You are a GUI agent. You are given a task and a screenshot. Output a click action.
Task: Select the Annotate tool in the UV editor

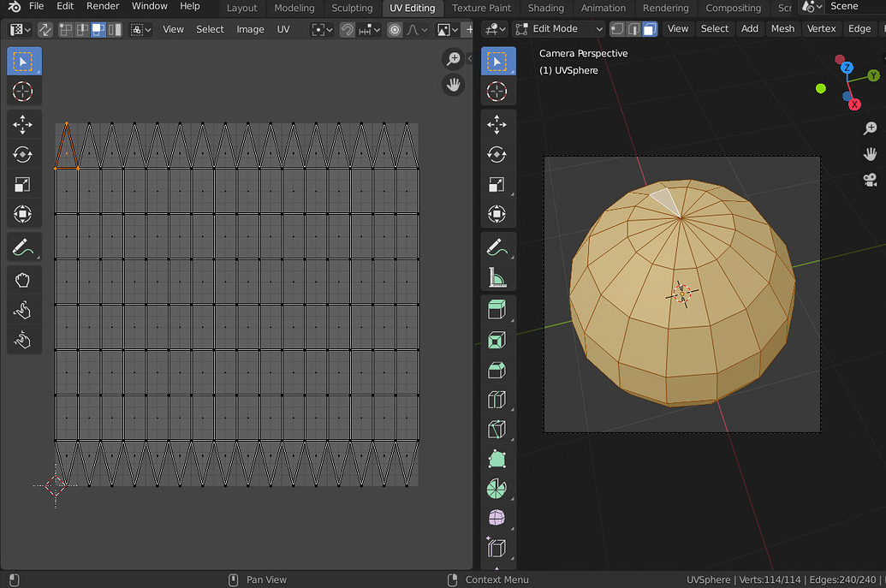point(24,246)
